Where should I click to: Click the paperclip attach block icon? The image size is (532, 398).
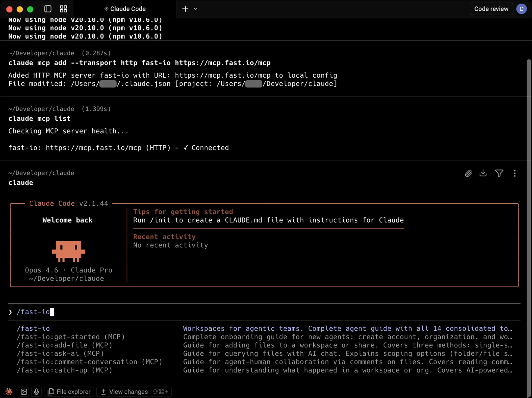(x=468, y=173)
